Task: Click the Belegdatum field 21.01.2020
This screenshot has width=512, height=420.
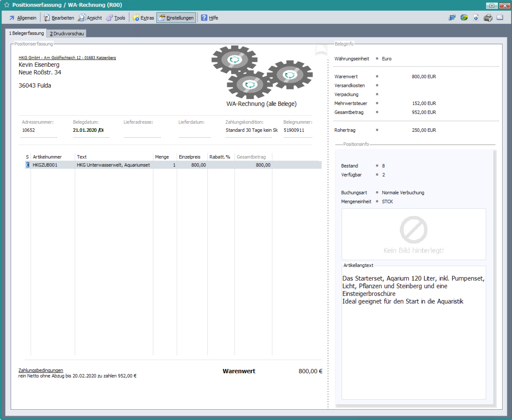Action: [88, 130]
